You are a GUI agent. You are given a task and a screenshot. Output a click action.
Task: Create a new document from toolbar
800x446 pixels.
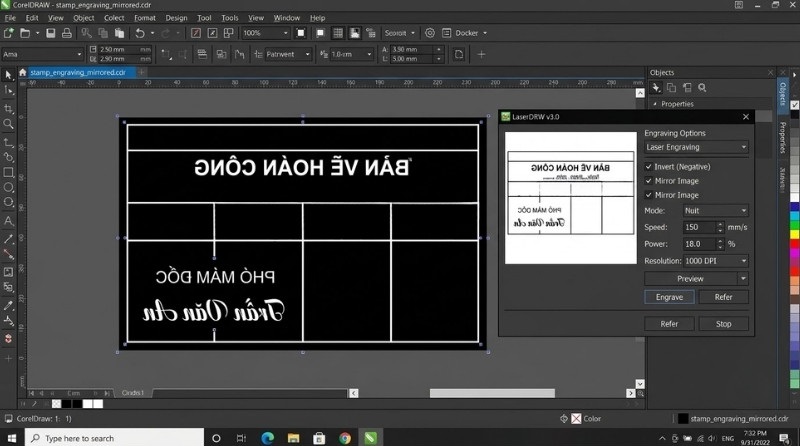tap(9, 33)
